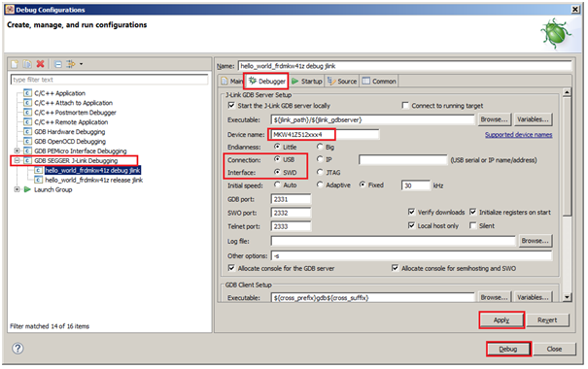Click the Other options field
The height and width of the screenshot is (369, 588).
pos(411,255)
